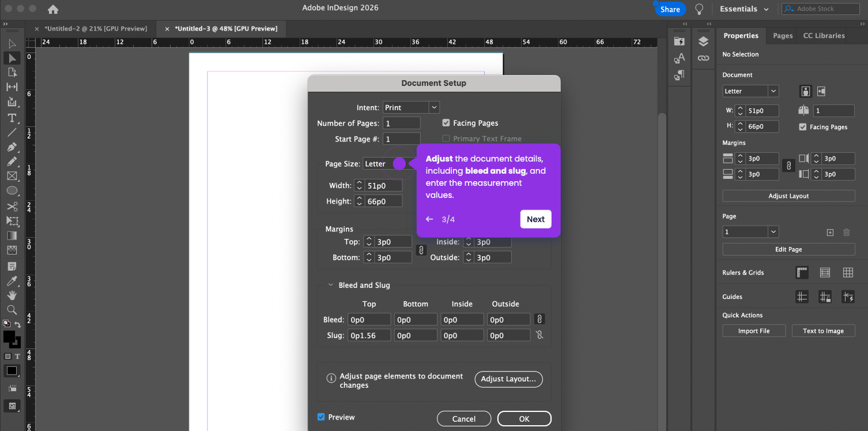Click the Import File button

click(754, 331)
